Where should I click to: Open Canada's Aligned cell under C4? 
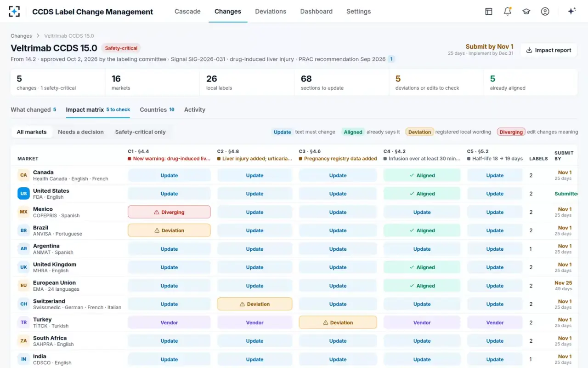tap(422, 175)
